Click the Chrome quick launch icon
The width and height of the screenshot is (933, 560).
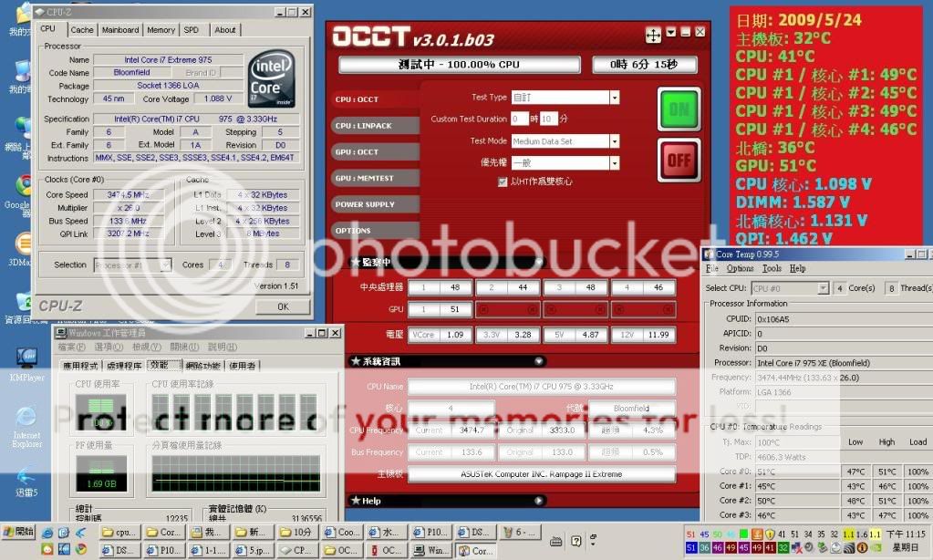point(81,549)
